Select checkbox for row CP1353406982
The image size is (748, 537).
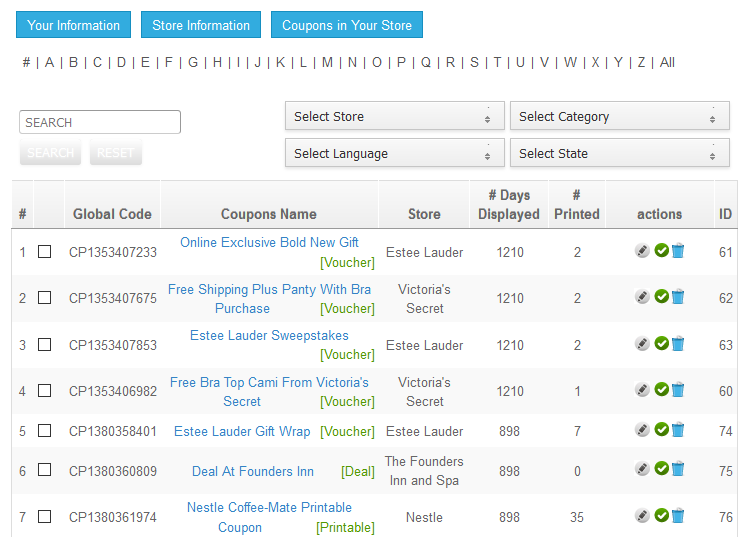(x=45, y=391)
